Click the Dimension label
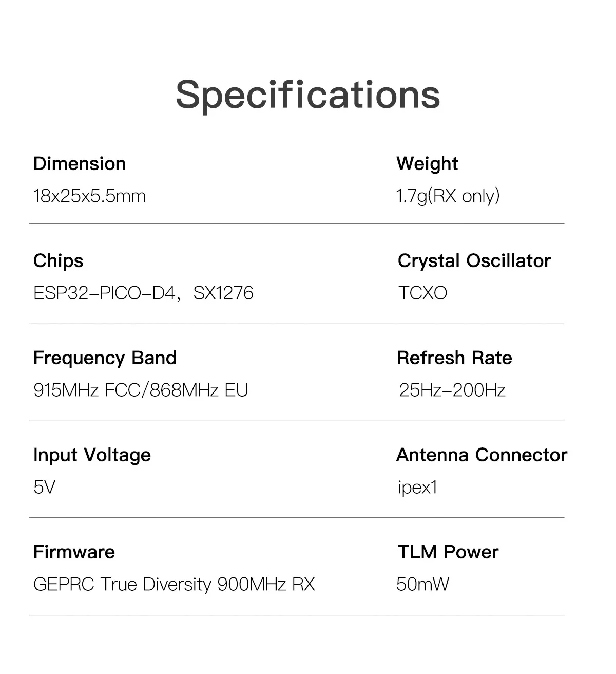This screenshot has width=616, height=674. click(80, 164)
